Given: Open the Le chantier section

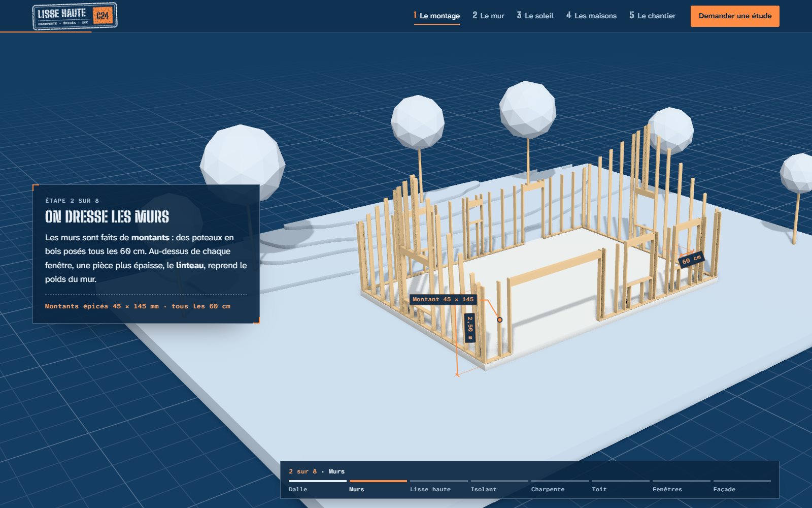Looking at the screenshot, I should 652,16.
